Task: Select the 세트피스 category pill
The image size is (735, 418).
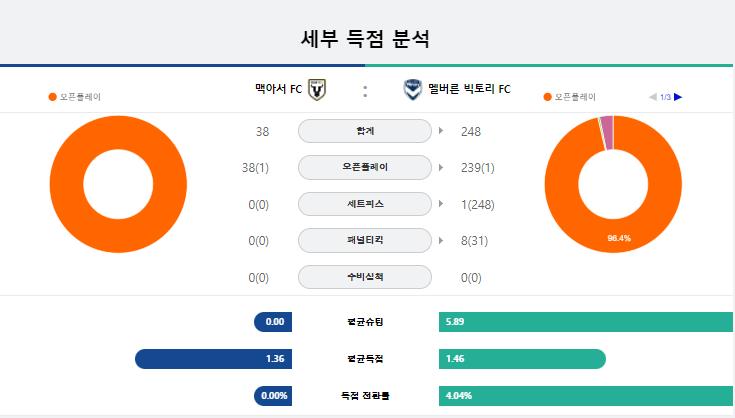Action: pyautogui.click(x=365, y=204)
